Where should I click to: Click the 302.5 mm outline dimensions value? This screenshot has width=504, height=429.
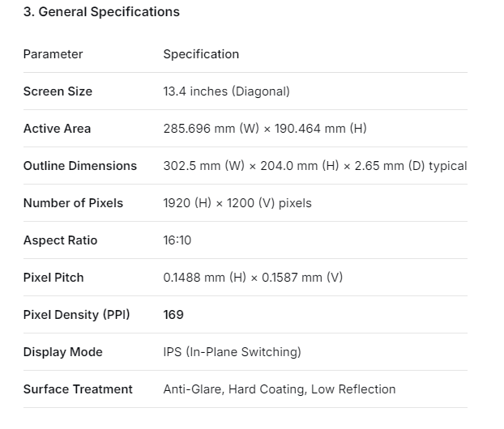point(314,166)
